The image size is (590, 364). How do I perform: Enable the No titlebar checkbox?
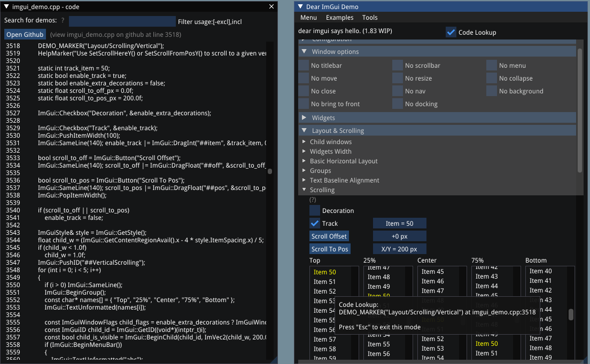(304, 65)
